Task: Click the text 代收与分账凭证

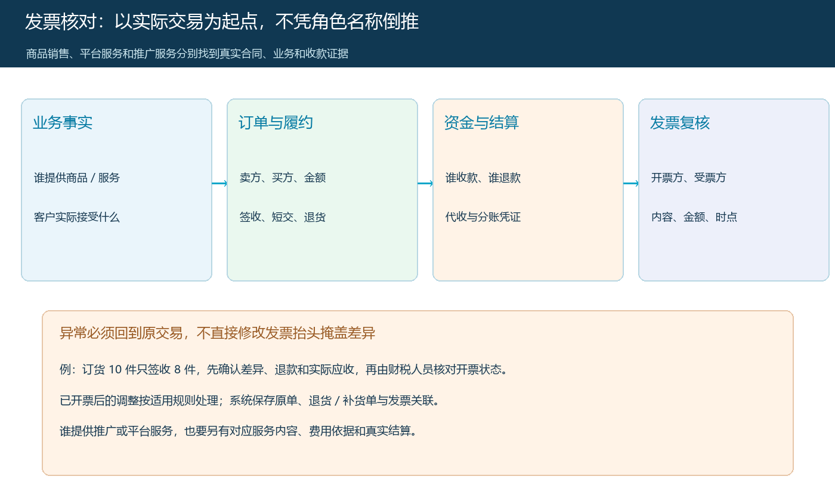Action: (483, 217)
